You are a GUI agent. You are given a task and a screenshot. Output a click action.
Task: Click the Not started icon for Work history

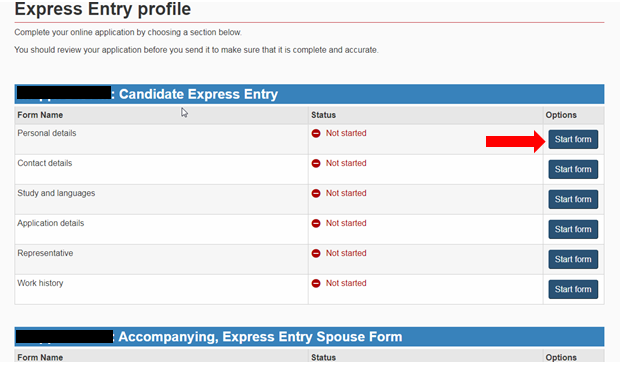point(316,283)
